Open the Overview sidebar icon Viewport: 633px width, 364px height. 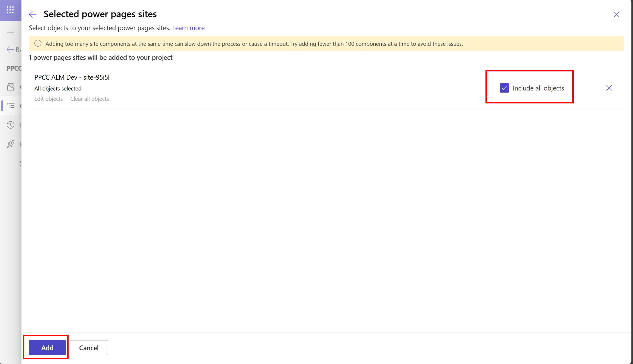11,87
